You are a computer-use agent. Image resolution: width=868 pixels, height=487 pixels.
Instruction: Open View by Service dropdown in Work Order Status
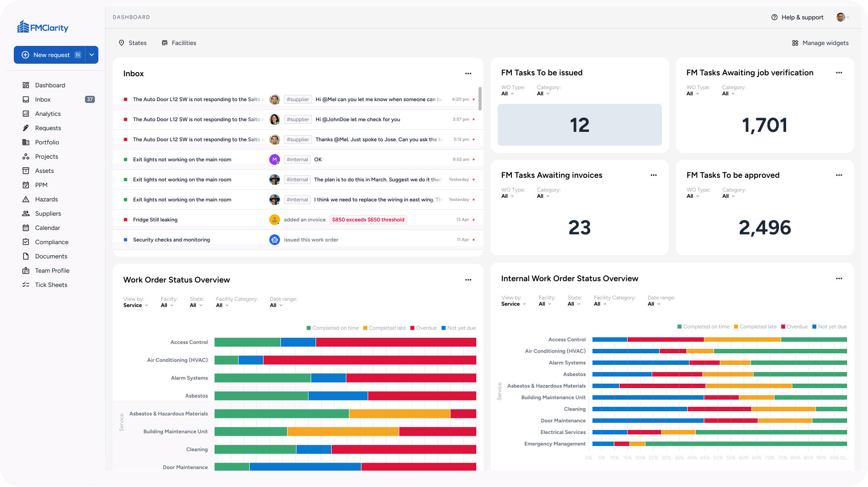click(135, 305)
